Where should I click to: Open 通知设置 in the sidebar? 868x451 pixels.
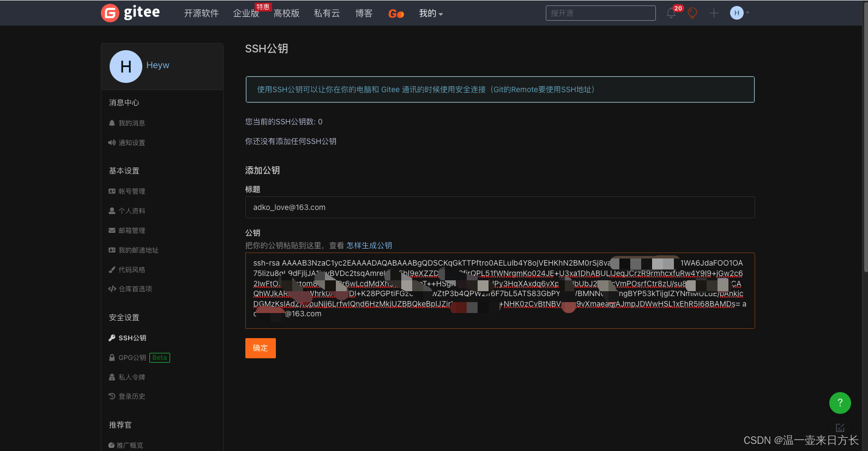(131, 143)
